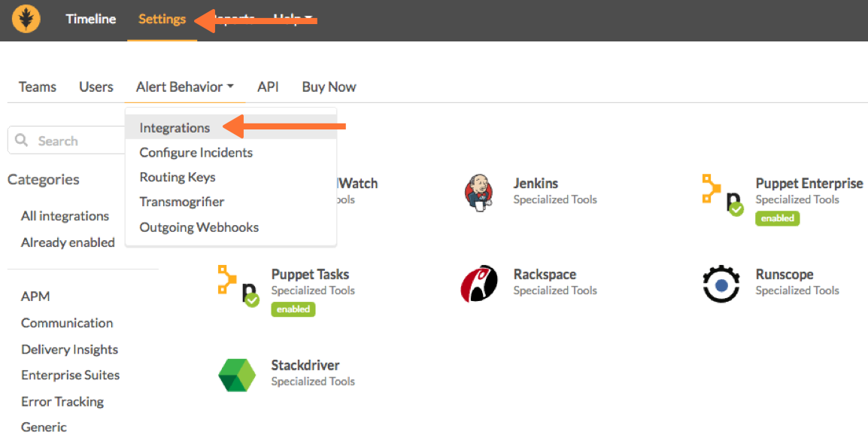This screenshot has height=435, width=868.
Task: Filter by the Error Tracking category
Action: click(x=62, y=401)
